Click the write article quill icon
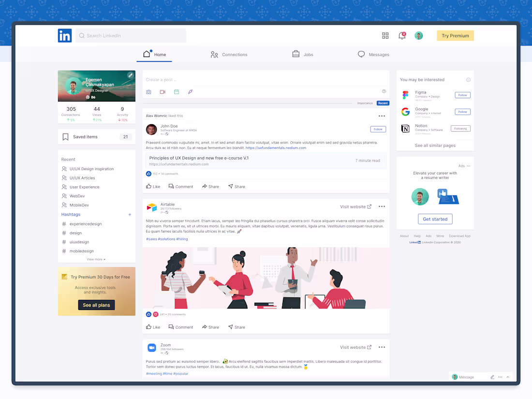 click(x=190, y=91)
